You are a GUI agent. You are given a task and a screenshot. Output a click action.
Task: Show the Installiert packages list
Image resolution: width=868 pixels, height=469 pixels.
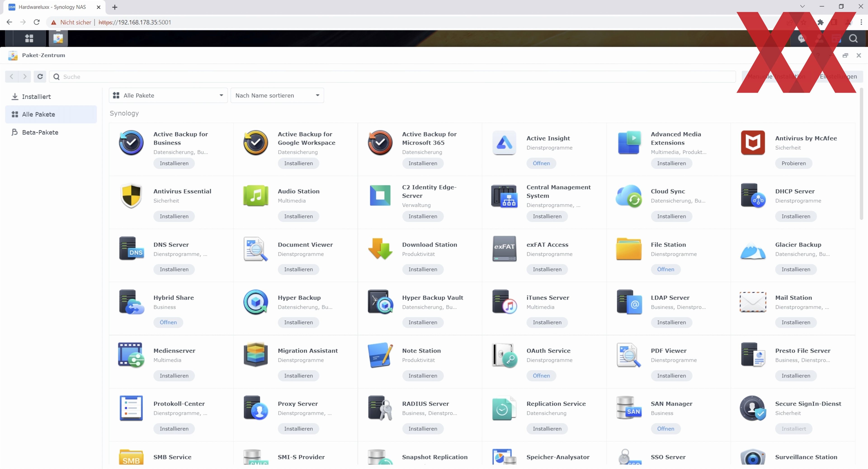click(51, 97)
